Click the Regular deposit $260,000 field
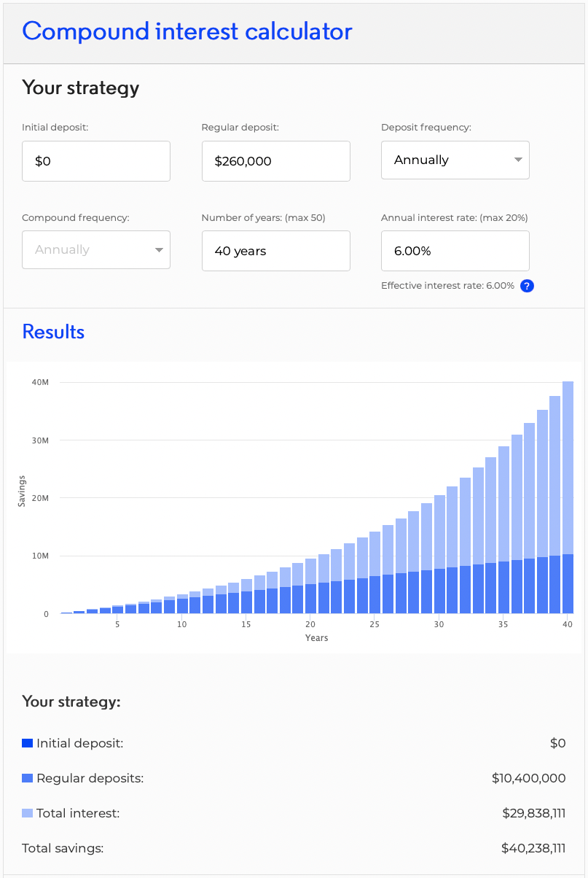 pyautogui.click(x=276, y=161)
